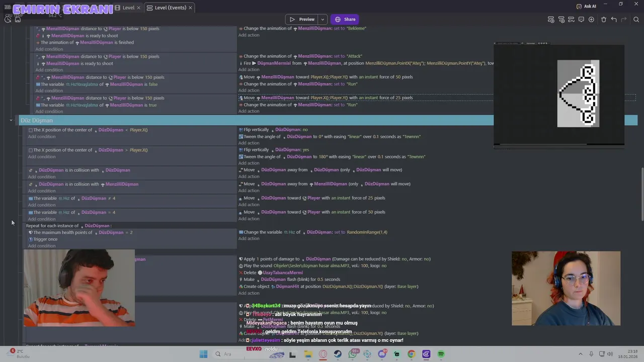Screen dimensions: 644x362
Task: Select 'Apply 1 points of damage to DüzDüşman' action
Action: (335, 259)
